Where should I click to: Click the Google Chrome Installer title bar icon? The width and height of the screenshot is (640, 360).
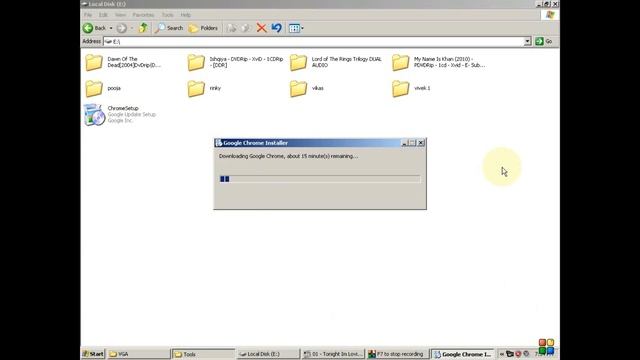(219, 143)
